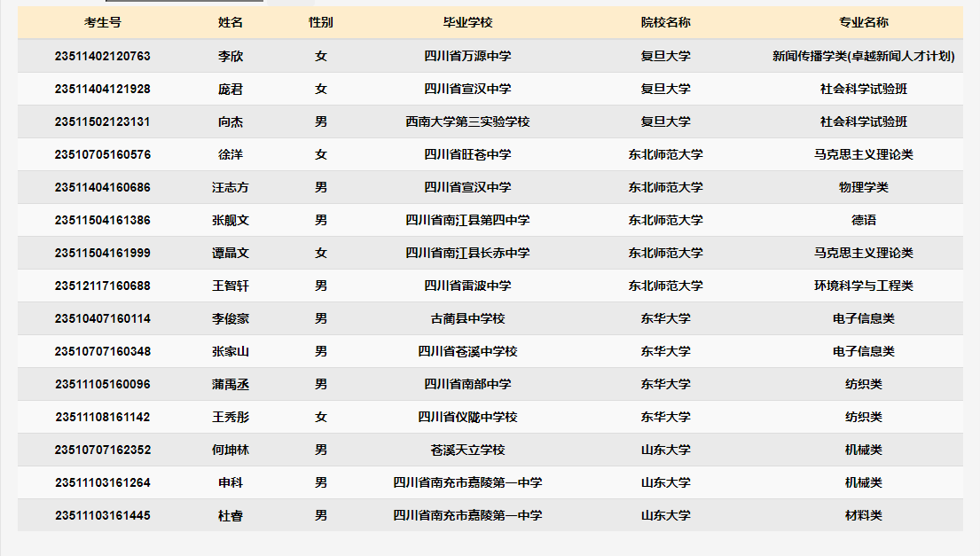Select exam number 23510407160114

pos(103,318)
